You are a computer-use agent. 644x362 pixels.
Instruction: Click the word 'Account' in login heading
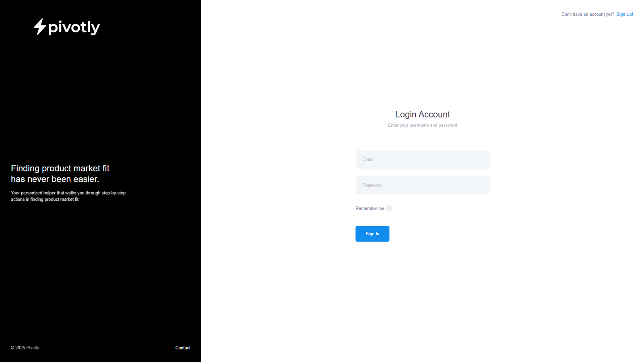(x=434, y=114)
